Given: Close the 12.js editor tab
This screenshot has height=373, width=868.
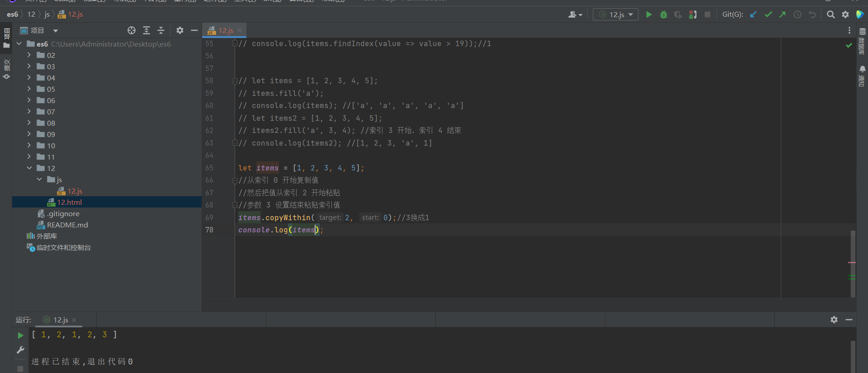Looking at the screenshot, I should (x=240, y=30).
